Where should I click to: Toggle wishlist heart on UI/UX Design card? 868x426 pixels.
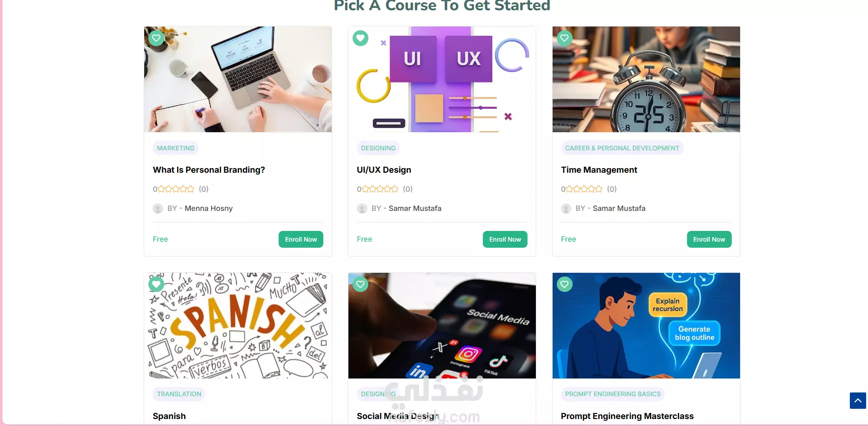361,38
